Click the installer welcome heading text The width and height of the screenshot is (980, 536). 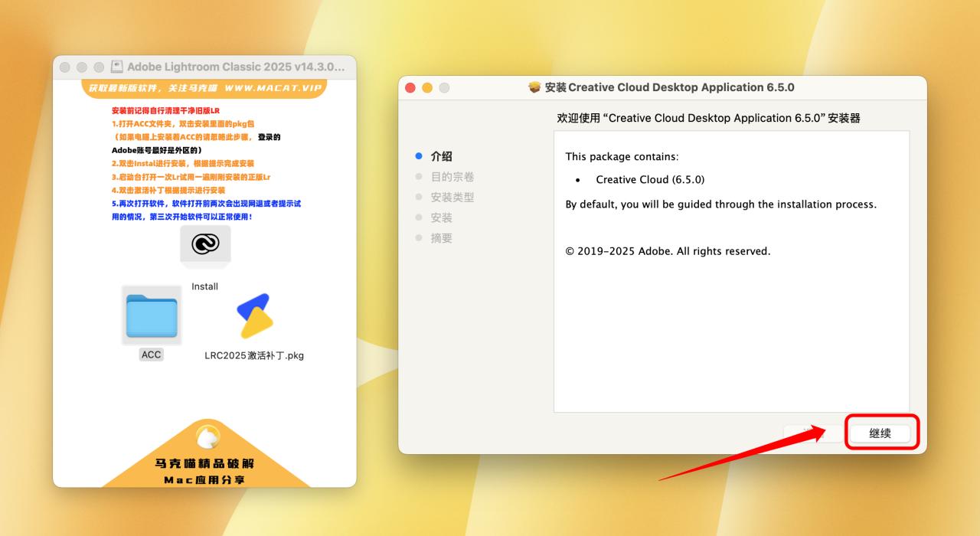(x=709, y=118)
